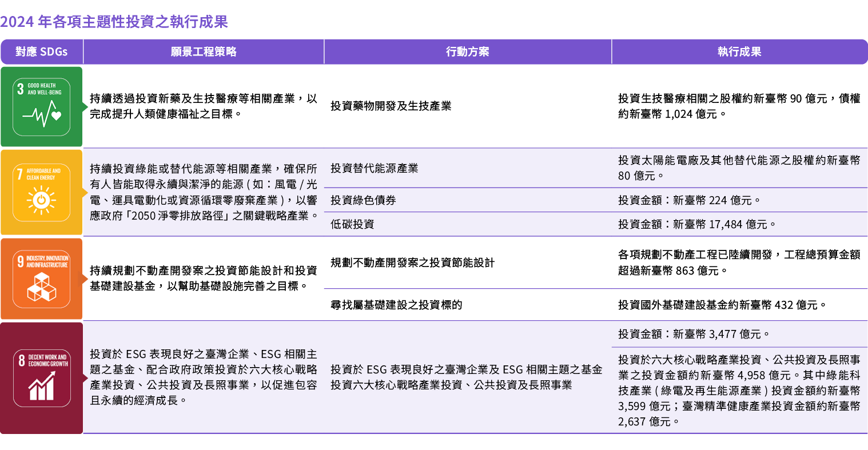Viewport: 868px width, 450px height.
Task: Click the result mentioning 債權約新臺幣 1,024 億元
Action: tap(739, 106)
